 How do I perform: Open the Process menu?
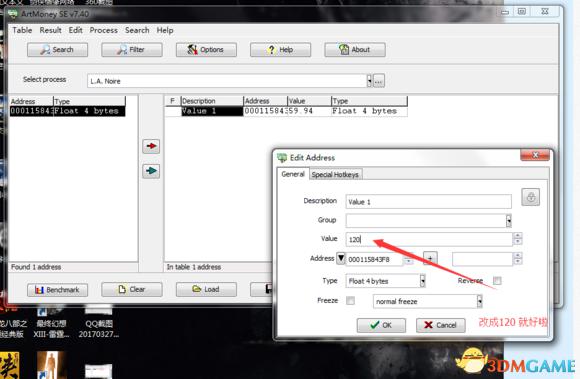103,30
